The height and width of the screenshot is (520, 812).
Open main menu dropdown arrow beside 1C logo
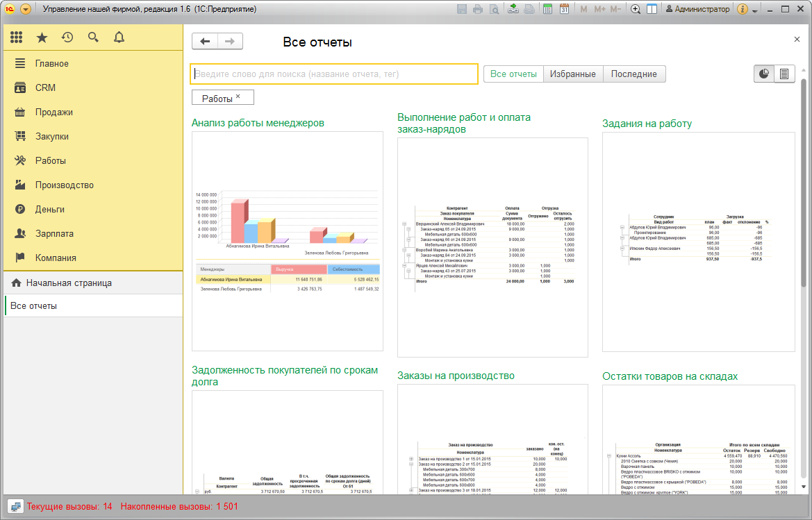pyautogui.click(x=26, y=9)
